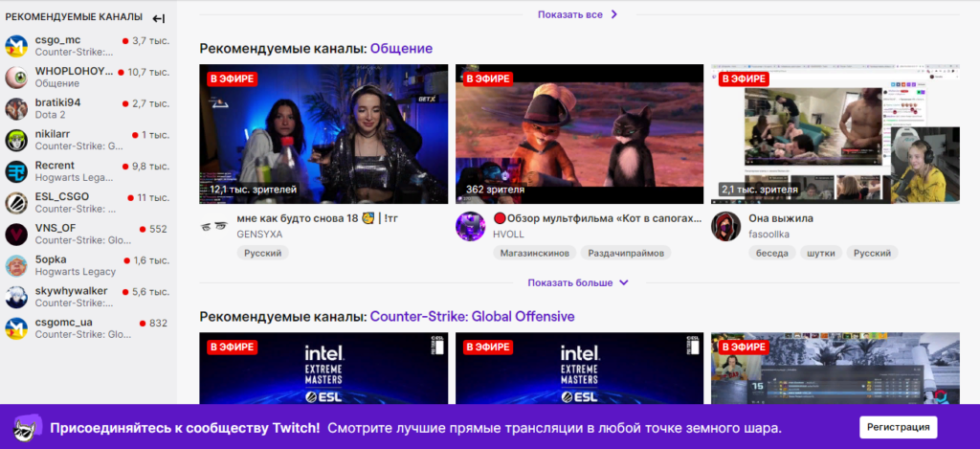Open WHOPLOHOY channel avatar in sidebar

tap(16, 78)
